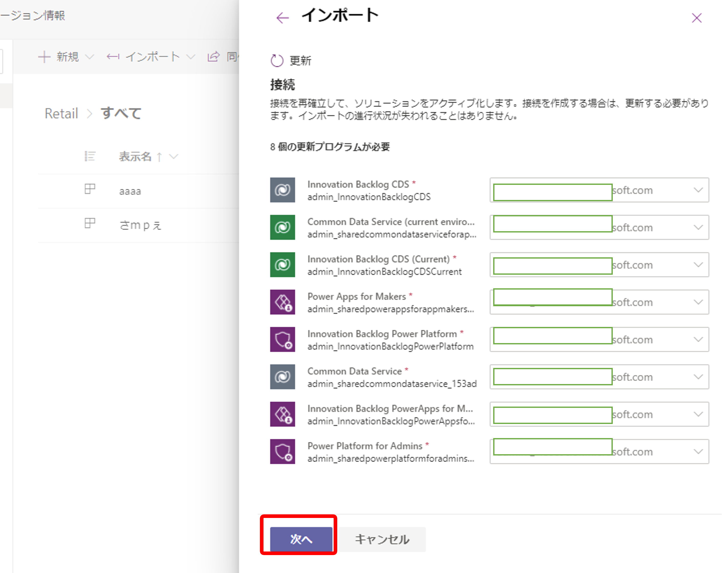Click the Innovation Backlog CDS (Current) icon

[x=282, y=265]
